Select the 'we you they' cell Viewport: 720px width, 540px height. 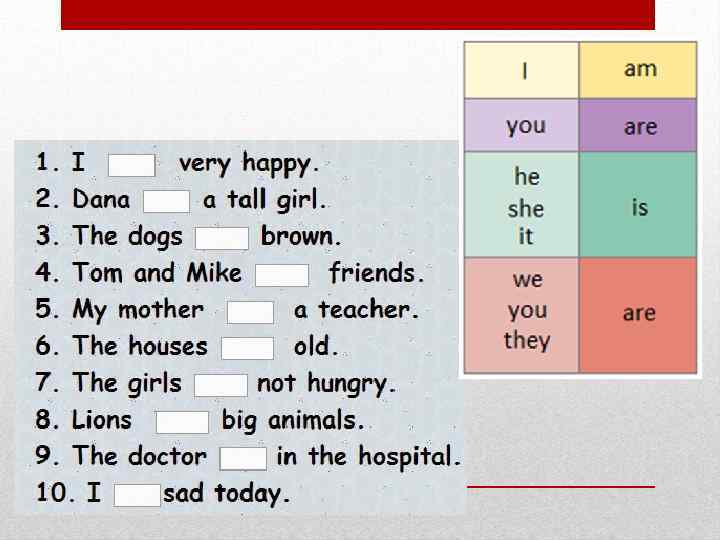(522, 314)
